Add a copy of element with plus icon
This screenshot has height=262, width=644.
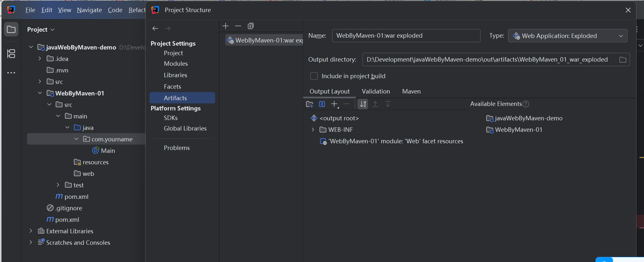(x=334, y=104)
